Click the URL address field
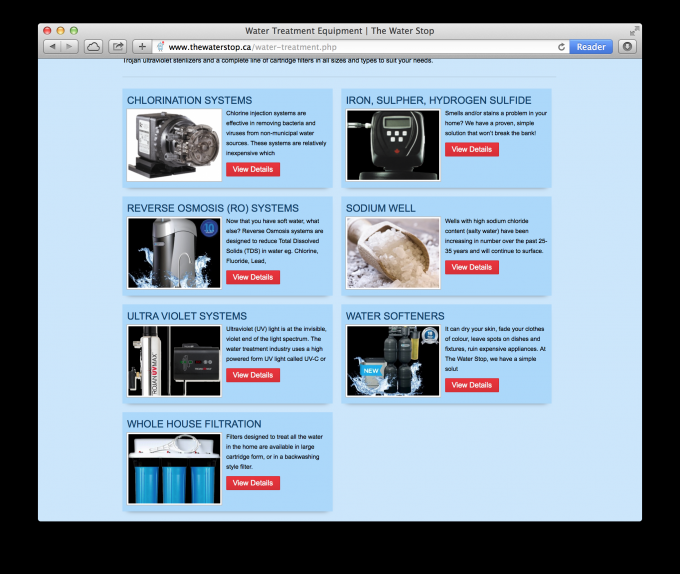The image size is (680, 574). tap(360, 47)
